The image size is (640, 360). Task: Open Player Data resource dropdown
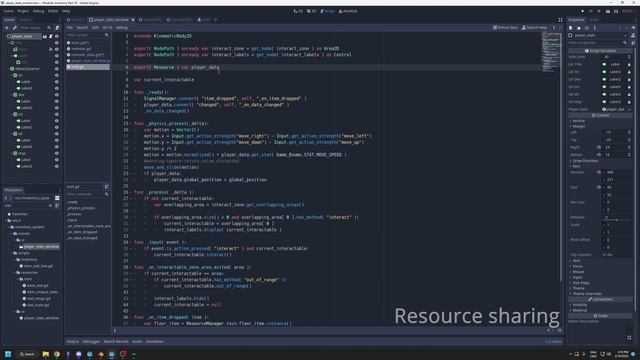point(629,109)
